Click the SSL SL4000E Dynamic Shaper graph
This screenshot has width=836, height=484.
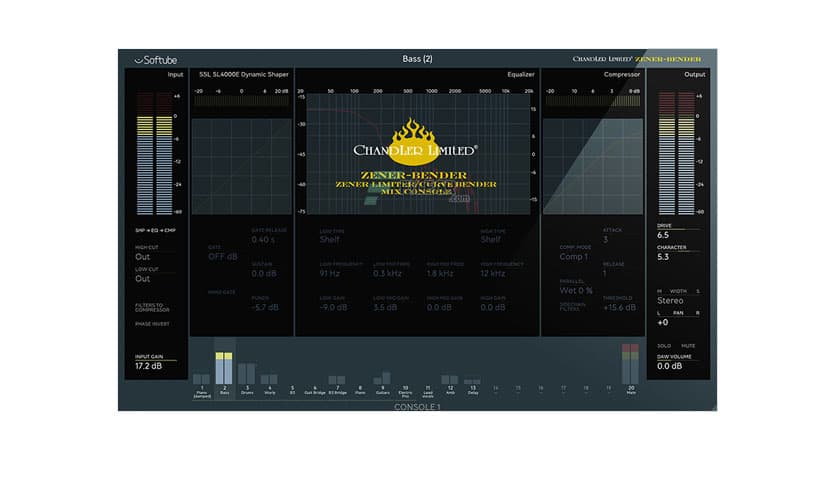(242, 166)
